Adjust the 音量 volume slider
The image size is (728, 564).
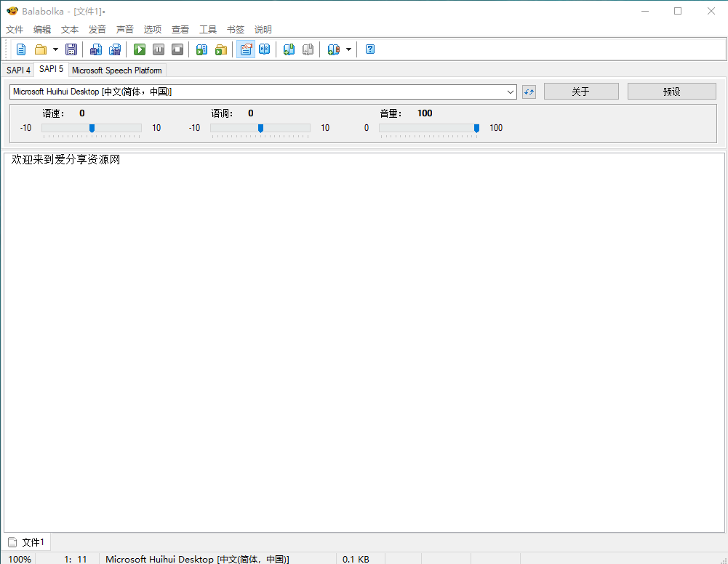pos(476,128)
